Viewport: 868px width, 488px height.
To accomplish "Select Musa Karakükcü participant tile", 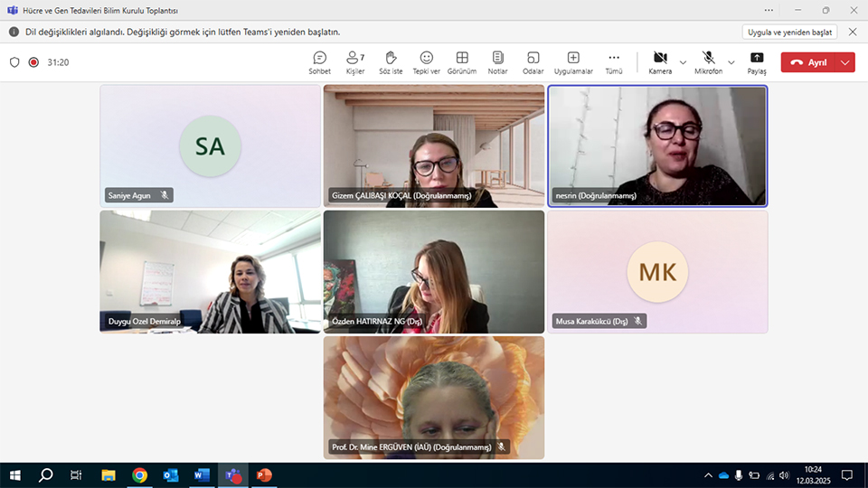I will (x=657, y=272).
